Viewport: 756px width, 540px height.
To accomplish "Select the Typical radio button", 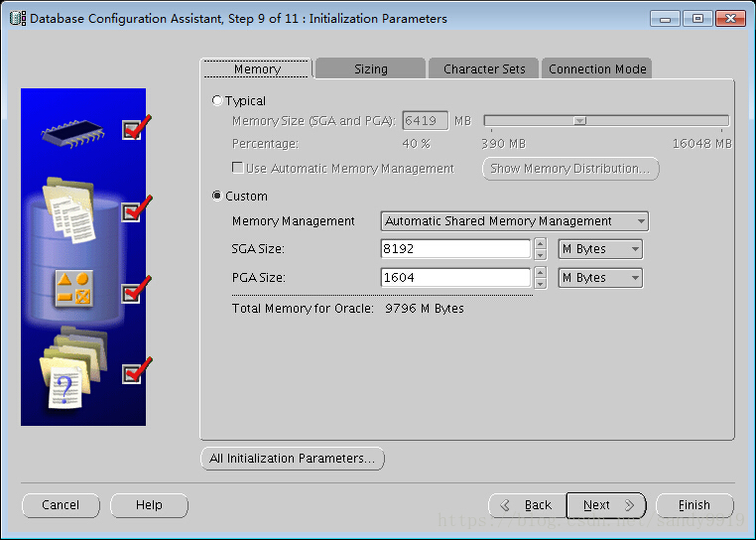I will (217, 100).
